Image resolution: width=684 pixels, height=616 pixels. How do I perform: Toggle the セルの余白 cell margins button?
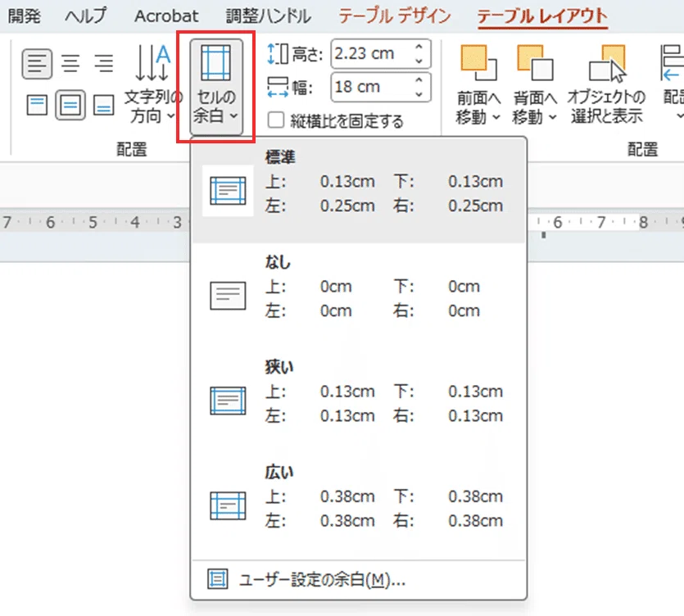216,87
